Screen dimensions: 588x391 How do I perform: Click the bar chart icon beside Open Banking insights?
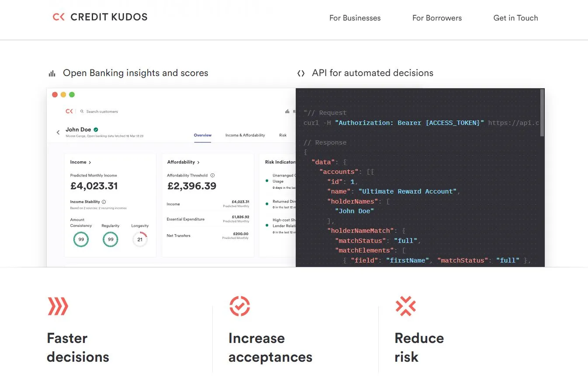(x=52, y=73)
